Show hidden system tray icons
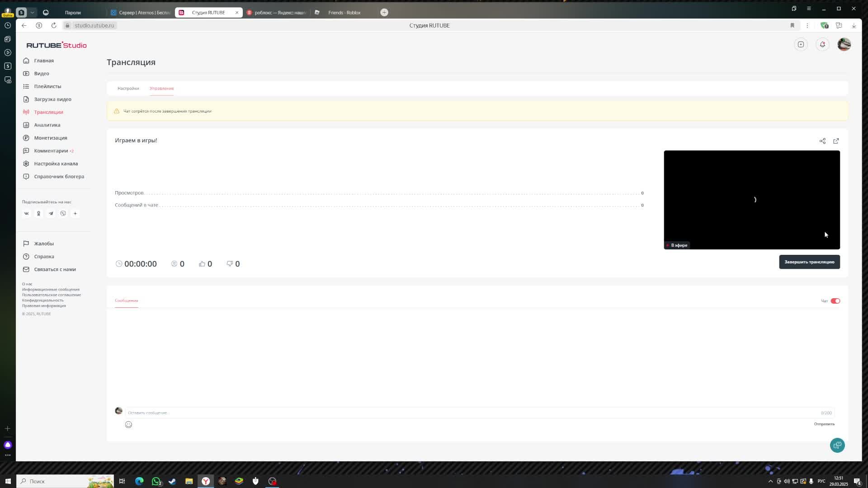The width and height of the screenshot is (868, 488). pos(770,481)
